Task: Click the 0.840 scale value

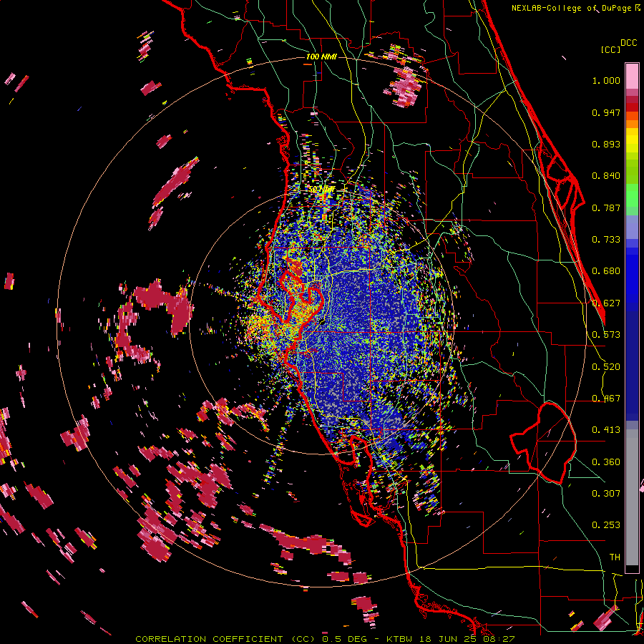Action: point(606,176)
